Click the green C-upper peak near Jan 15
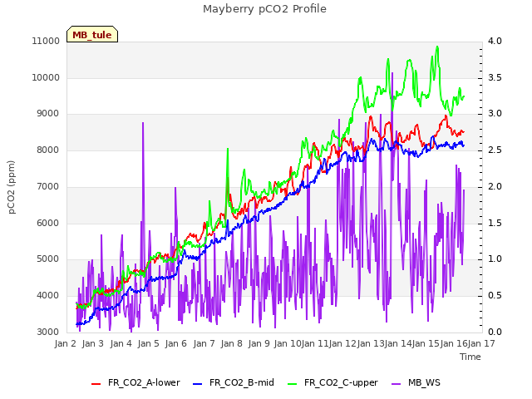 pos(437,47)
